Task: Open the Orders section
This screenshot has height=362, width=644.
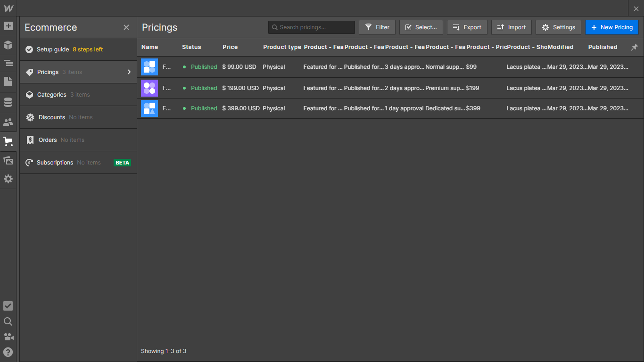Action: 78,140
